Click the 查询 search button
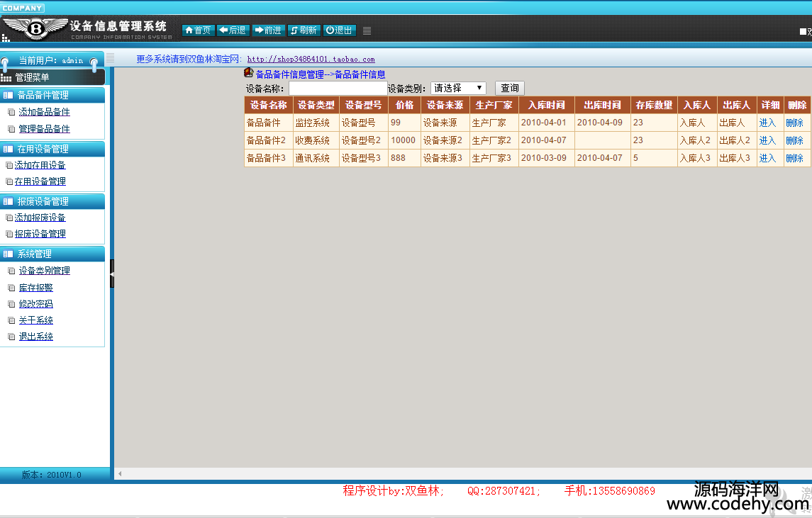Screen dimensions: 812x518 point(509,89)
